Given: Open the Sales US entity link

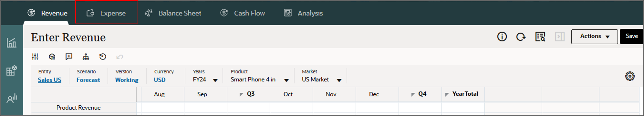Looking at the screenshot, I should tap(49, 80).
